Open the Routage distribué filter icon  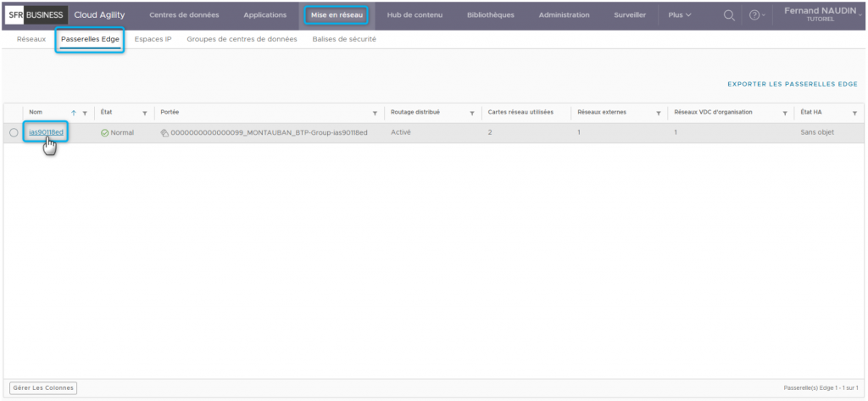click(472, 113)
